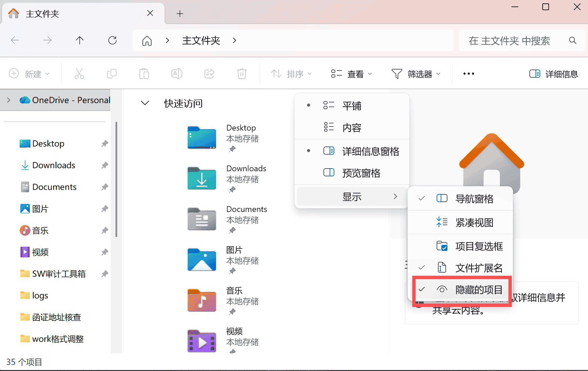Open the 查看 view dropdown
The image size is (588, 371).
pos(352,74)
